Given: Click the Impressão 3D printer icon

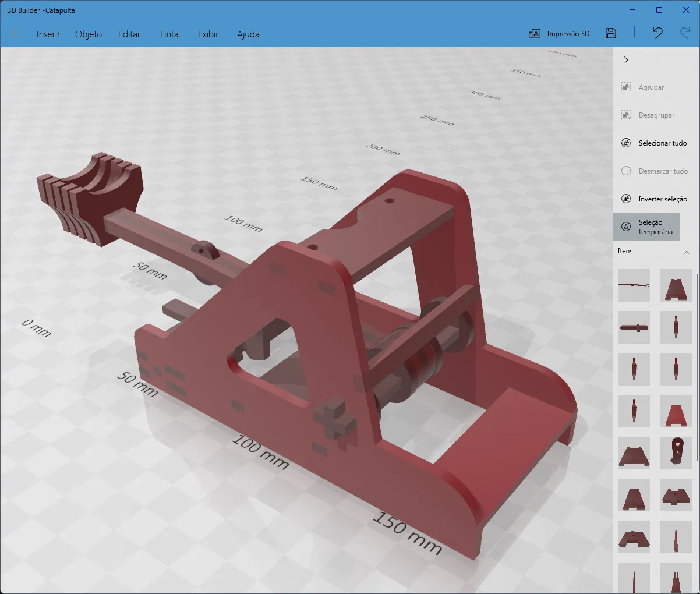Looking at the screenshot, I should (x=534, y=34).
